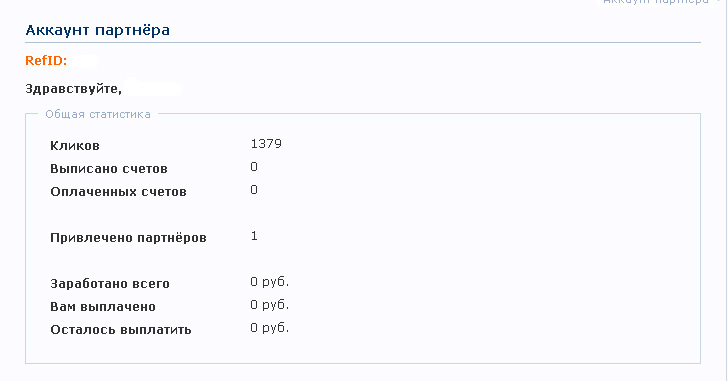Click the '0 руб.' amount beside 'Заработано всего'
728x381 pixels.
[269, 282]
